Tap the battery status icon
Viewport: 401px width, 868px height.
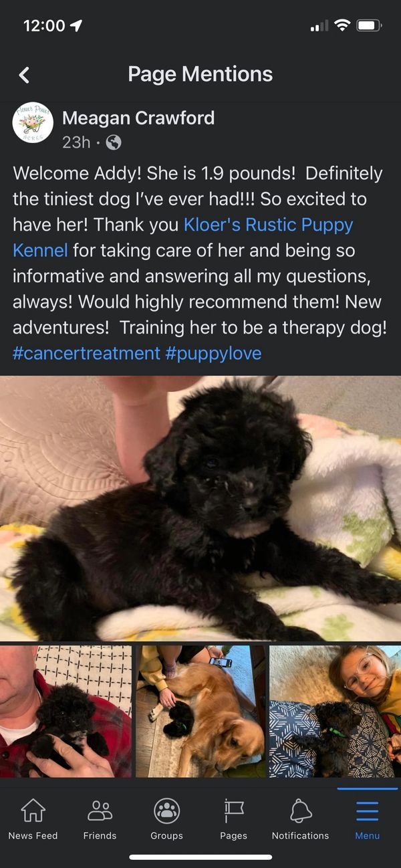pyautogui.click(x=370, y=26)
